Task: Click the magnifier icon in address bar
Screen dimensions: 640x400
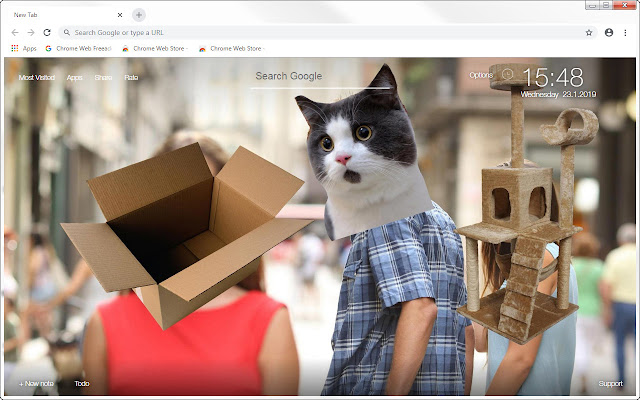Action: 67,33
